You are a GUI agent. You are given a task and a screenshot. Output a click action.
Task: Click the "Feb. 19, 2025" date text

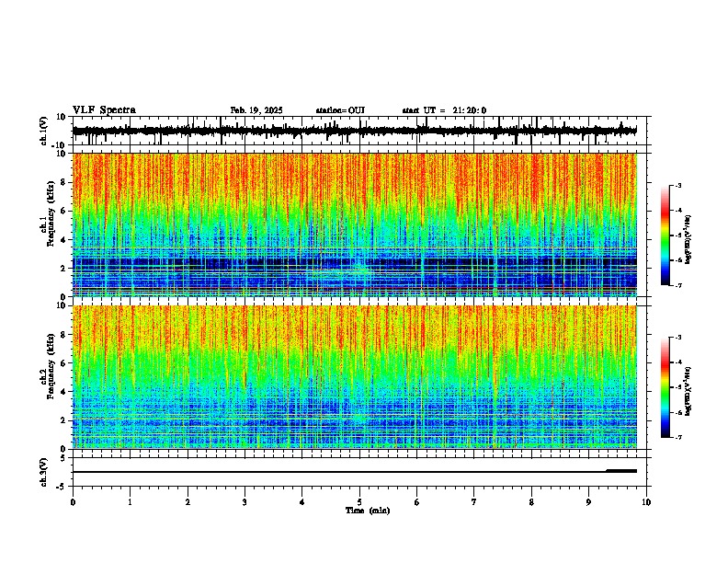tap(256, 110)
